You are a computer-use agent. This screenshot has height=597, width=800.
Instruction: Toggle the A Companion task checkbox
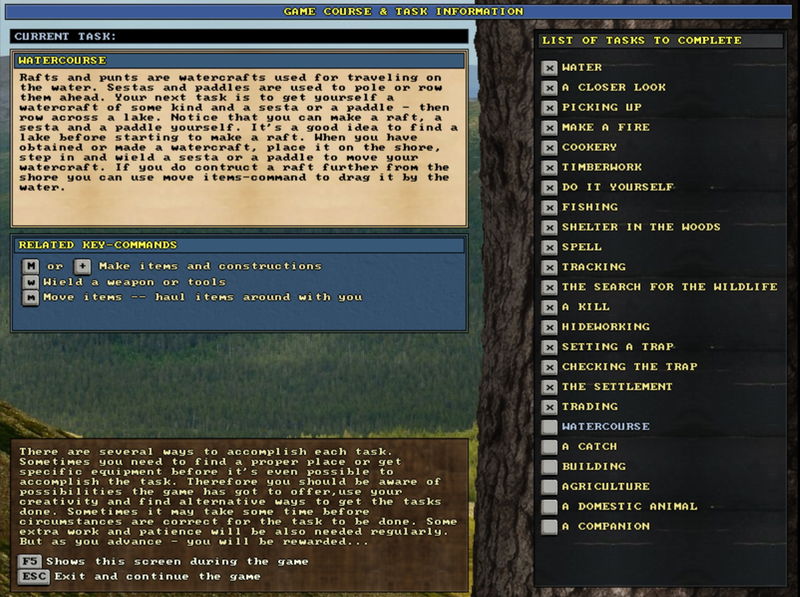(x=549, y=527)
